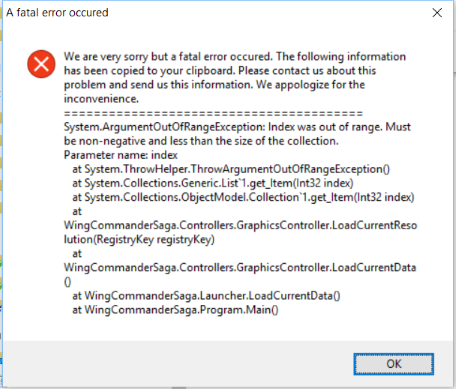Click the 'lution(RegistryKey registryKey)' text

click(139, 240)
